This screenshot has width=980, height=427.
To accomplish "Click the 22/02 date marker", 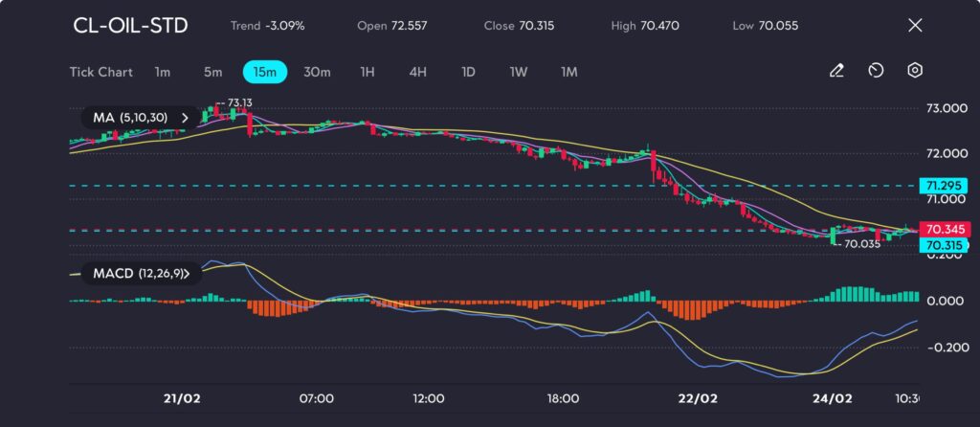I will click(x=697, y=397).
